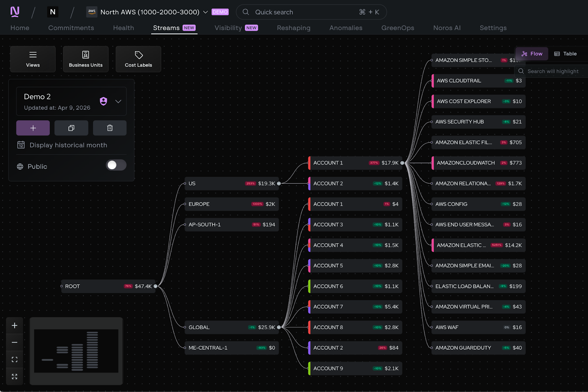588x392 pixels.
Task: Expand canvas to fullscreen with the arrows icon
Action: (x=14, y=376)
